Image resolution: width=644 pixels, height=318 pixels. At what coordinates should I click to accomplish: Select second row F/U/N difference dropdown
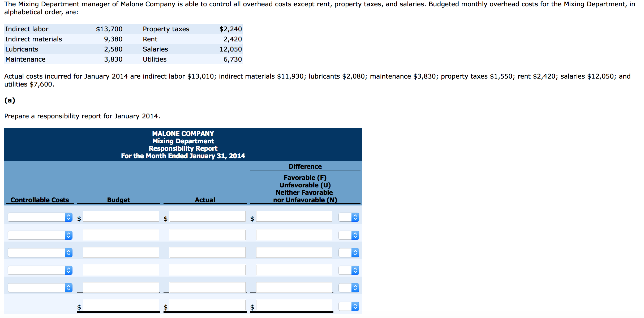click(349, 235)
